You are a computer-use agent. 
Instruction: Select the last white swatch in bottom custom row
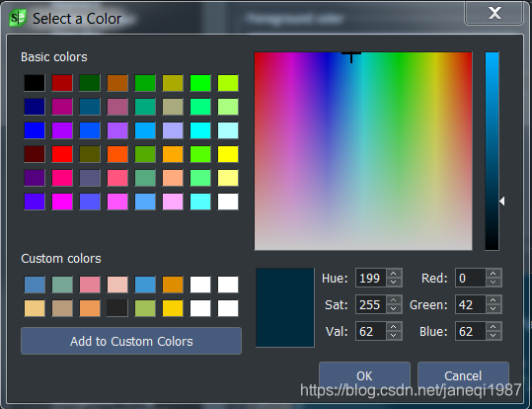click(x=228, y=308)
